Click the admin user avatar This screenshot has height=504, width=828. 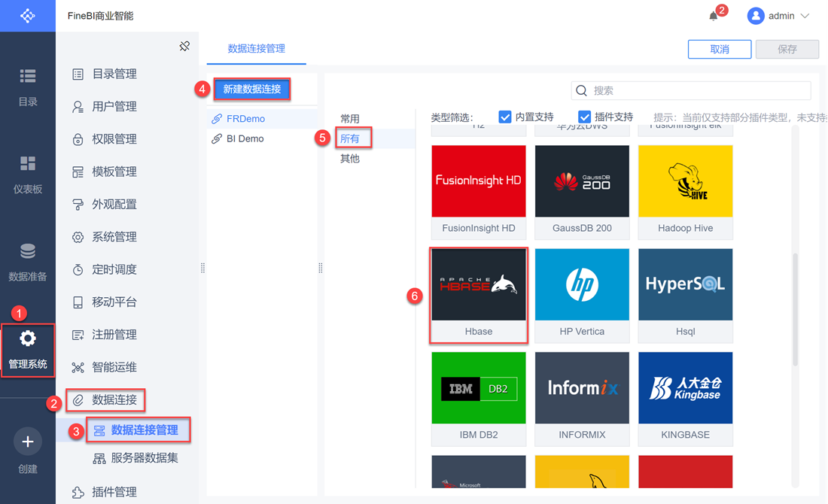pyautogui.click(x=756, y=16)
